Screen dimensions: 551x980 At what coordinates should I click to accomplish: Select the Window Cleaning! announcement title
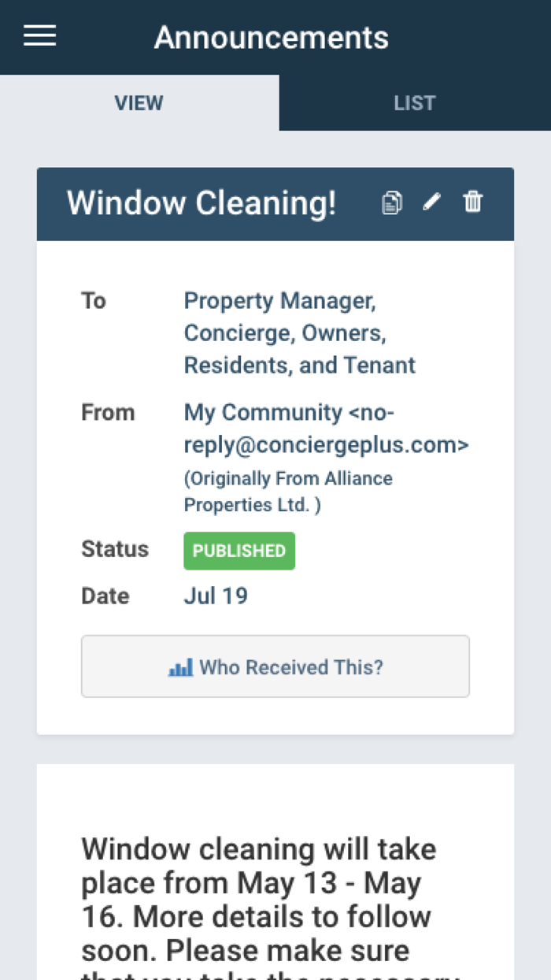202,203
